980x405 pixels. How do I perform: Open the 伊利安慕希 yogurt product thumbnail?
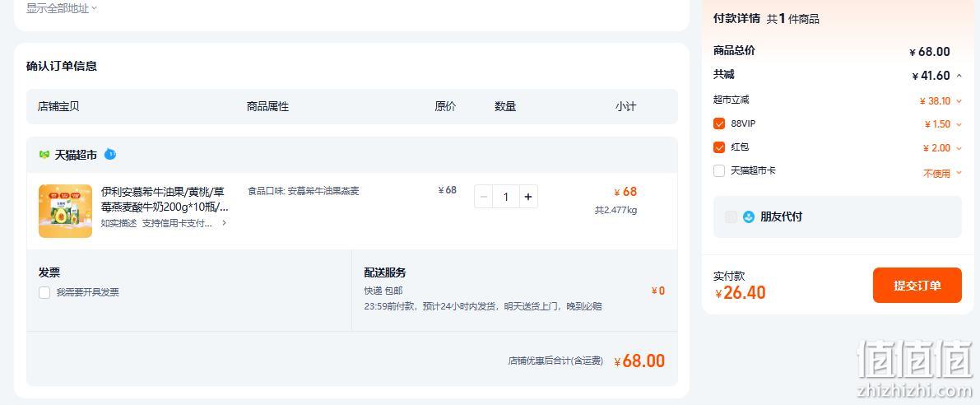coord(65,211)
